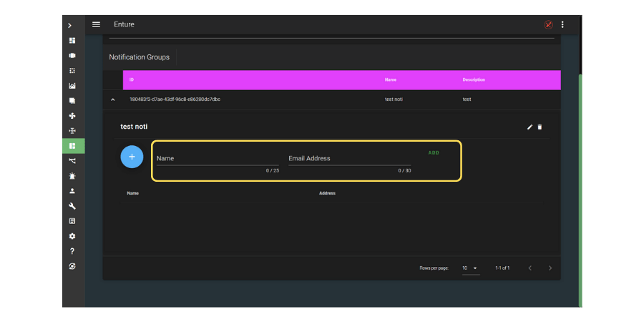Open the three-dot overflow menu
This screenshot has height=322, width=644.
562,24
